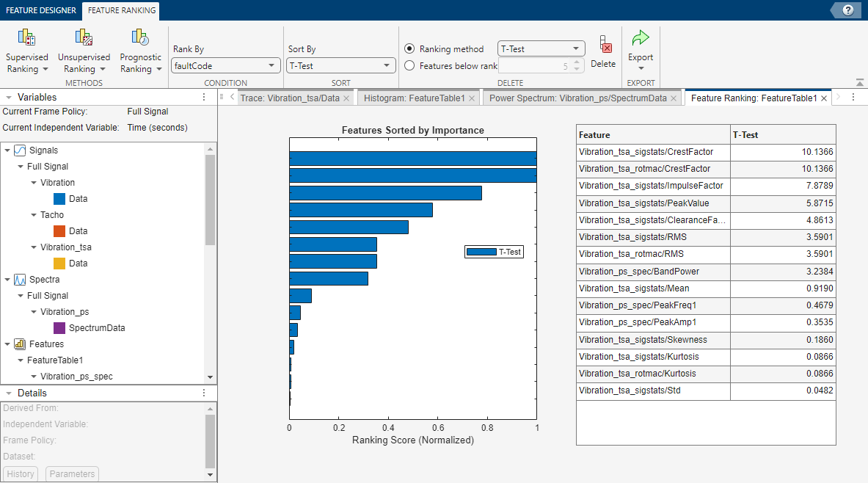This screenshot has height=483, width=868.
Task: Open Variables panel options menu
Action: pos(204,97)
